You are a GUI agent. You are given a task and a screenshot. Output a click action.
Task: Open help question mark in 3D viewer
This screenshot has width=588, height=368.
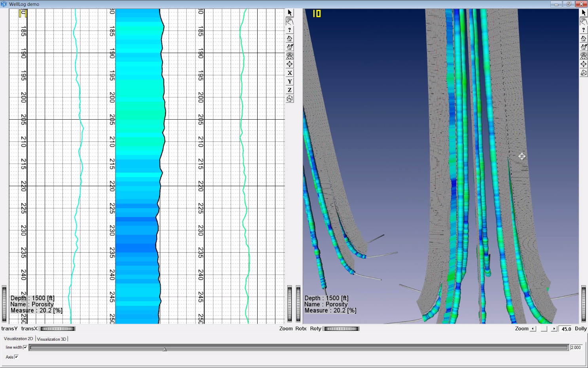[584, 30]
